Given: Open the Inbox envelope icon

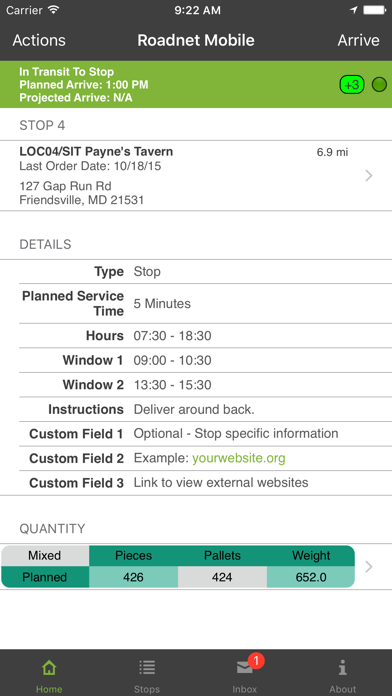Looking at the screenshot, I should coord(245,668).
